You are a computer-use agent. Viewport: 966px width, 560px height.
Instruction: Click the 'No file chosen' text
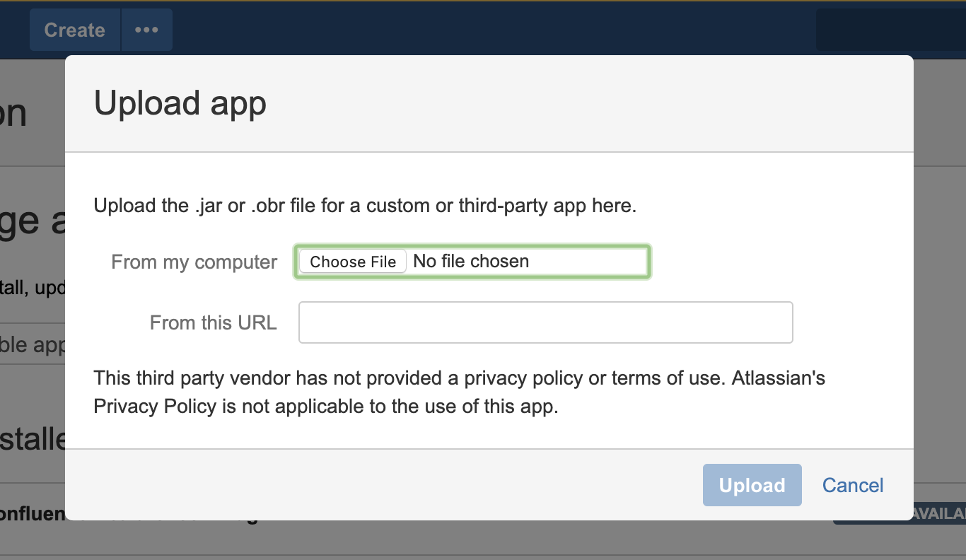[471, 261]
